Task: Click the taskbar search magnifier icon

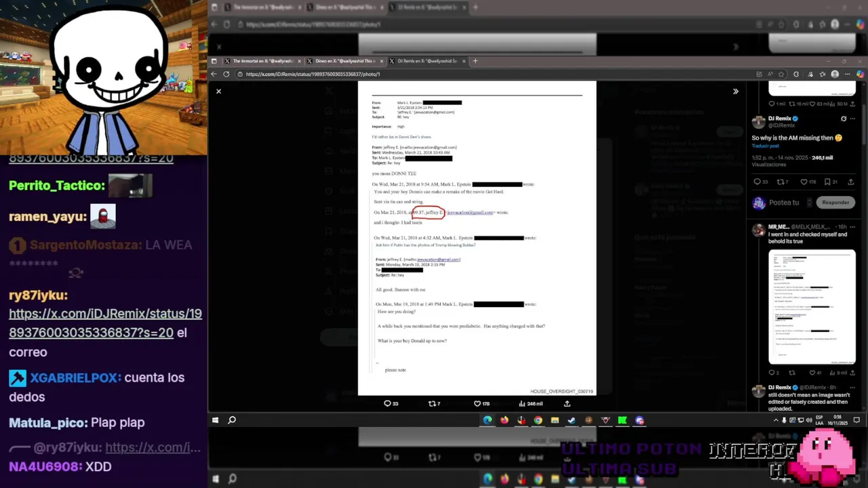Action: pos(231,420)
